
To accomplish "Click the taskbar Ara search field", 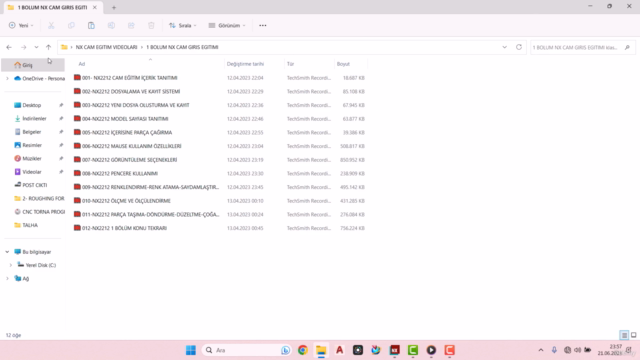I will (x=247, y=350).
